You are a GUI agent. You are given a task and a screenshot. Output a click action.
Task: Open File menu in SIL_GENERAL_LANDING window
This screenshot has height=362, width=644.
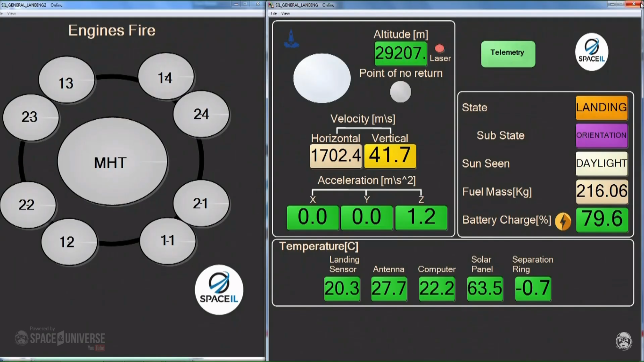point(273,13)
